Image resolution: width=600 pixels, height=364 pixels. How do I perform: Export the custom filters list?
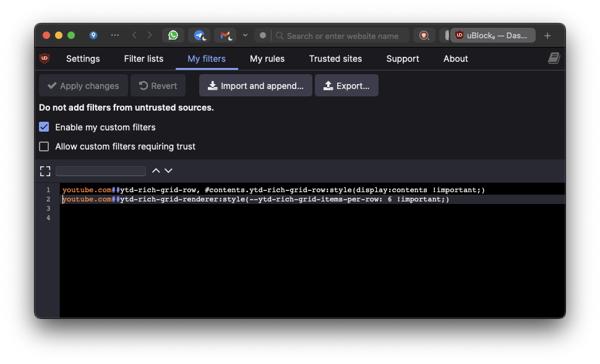346,85
